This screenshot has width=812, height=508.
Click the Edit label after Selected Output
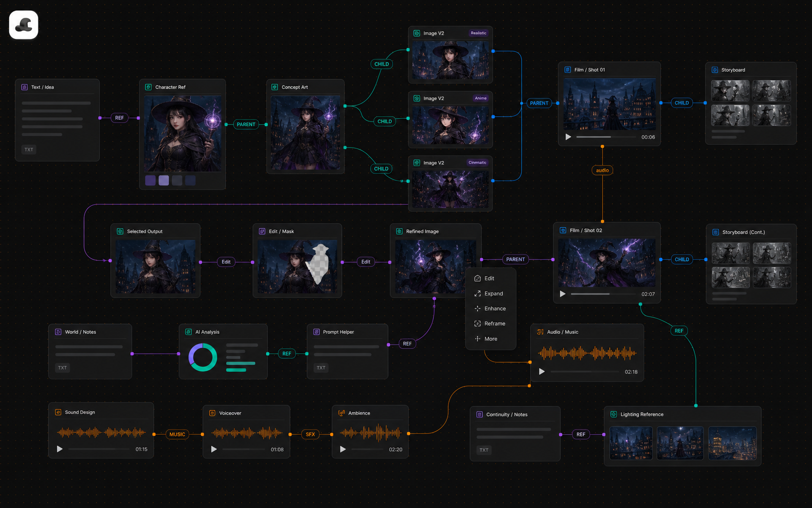click(226, 262)
